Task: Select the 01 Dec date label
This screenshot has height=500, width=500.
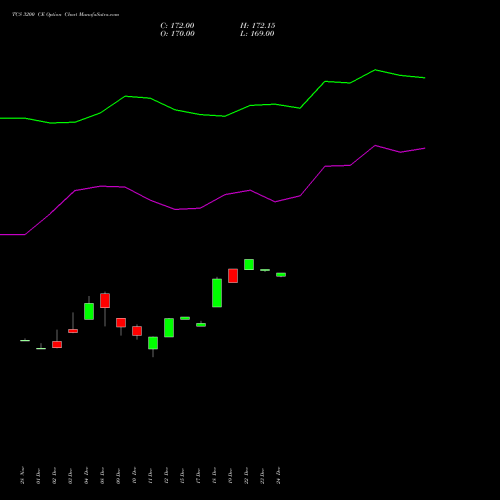Action: pos(39,476)
